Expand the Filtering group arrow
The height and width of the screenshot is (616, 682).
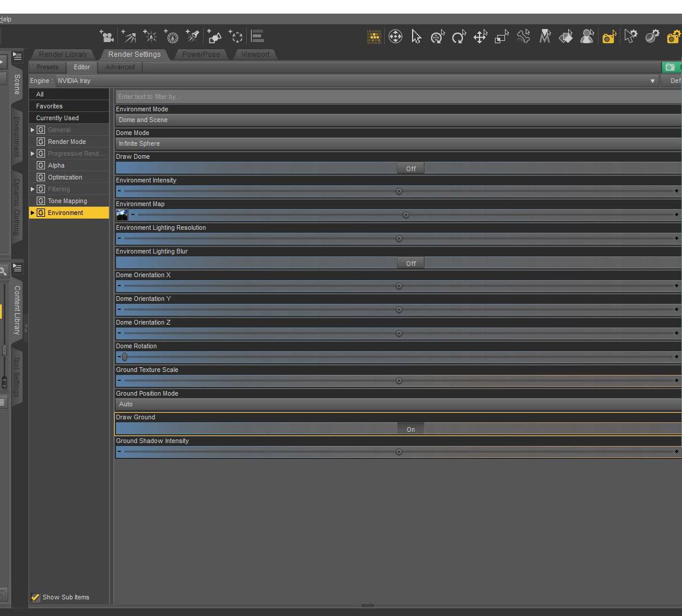(x=33, y=189)
